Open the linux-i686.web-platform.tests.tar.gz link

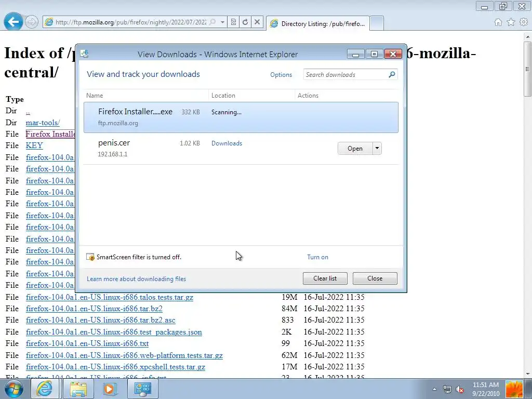point(124,355)
